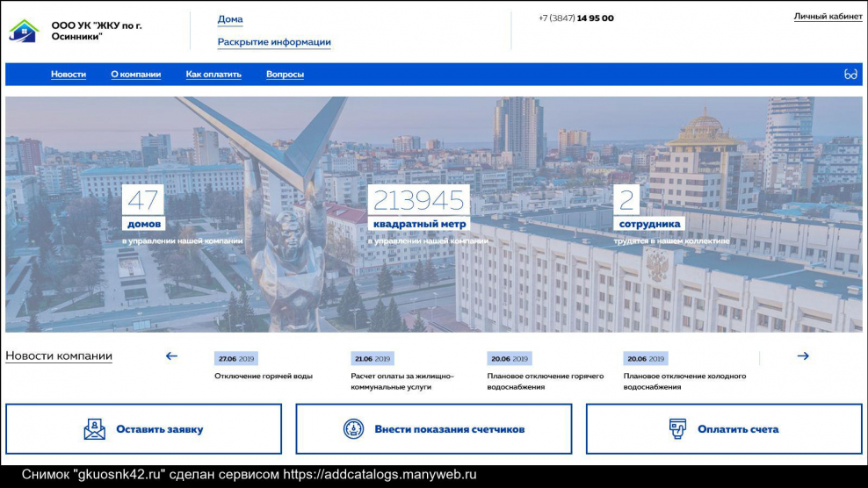Read news Отключение горячей воды

pyautogui.click(x=263, y=377)
